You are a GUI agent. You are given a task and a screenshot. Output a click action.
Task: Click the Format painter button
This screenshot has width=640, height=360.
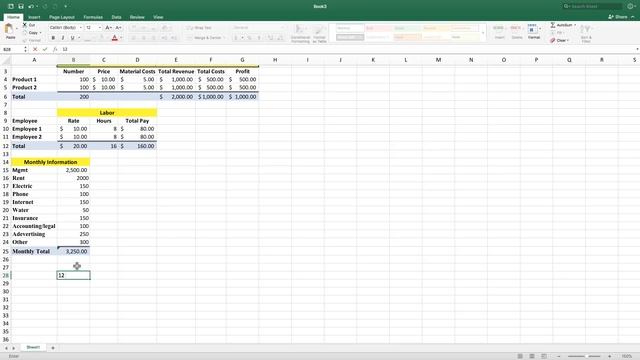click(32, 40)
